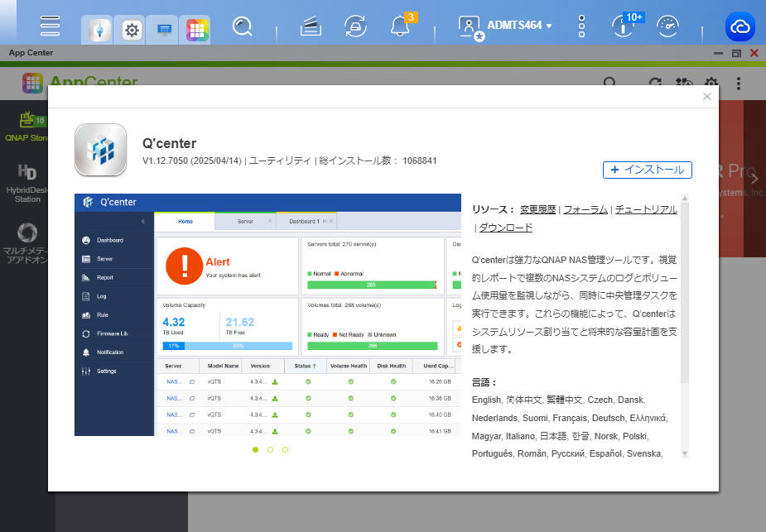Click the blue myQNAPcloud icon

click(740, 26)
